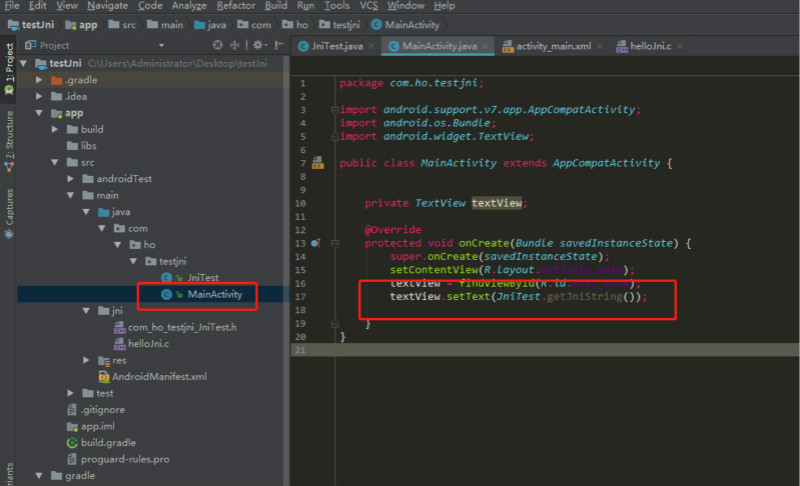Image resolution: width=800 pixels, height=486 pixels.
Task: Click the collapse all icon in Project panel
Action: 235,45
